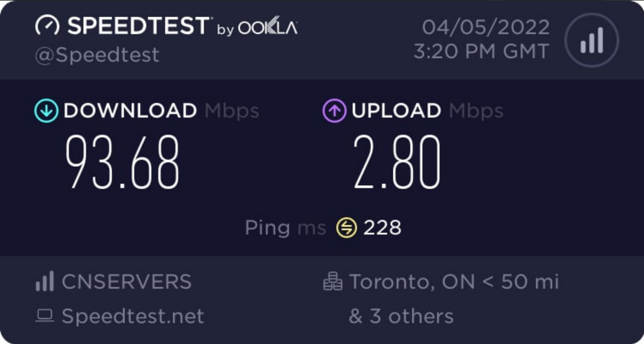Click the OOKLA brand name

[268, 28]
